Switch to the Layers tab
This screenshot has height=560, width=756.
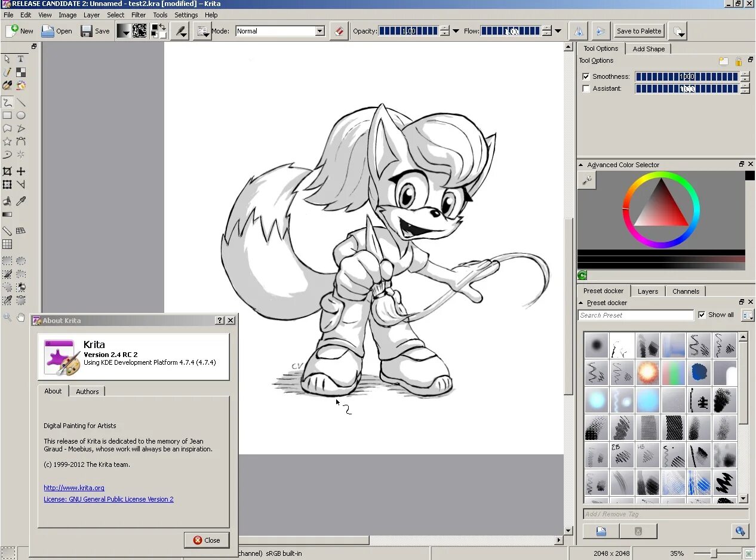[647, 291]
